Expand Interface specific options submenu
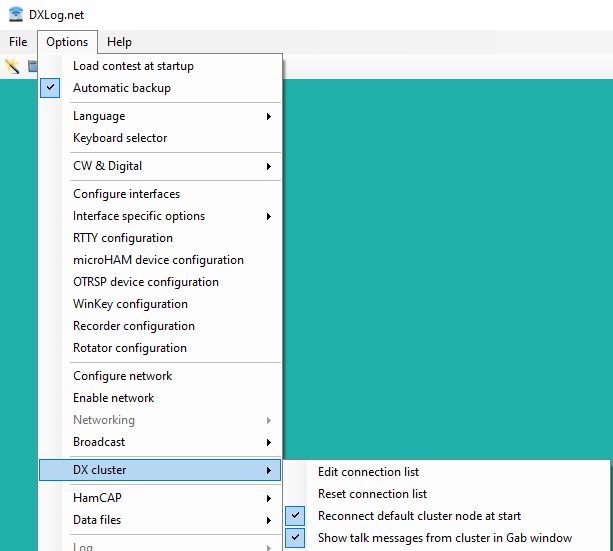The height and width of the screenshot is (551, 613). [x=160, y=216]
